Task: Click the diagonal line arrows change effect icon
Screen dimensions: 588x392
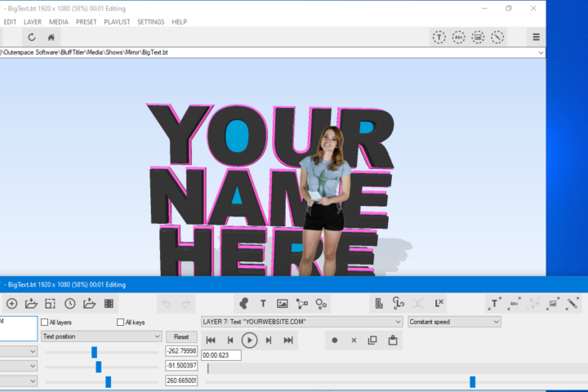Action: click(x=572, y=304)
